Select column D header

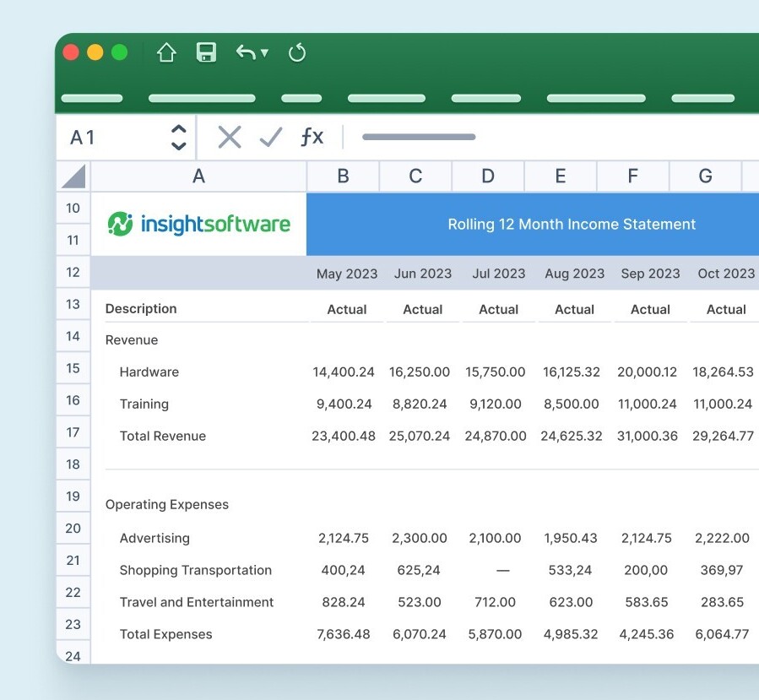[x=488, y=176]
